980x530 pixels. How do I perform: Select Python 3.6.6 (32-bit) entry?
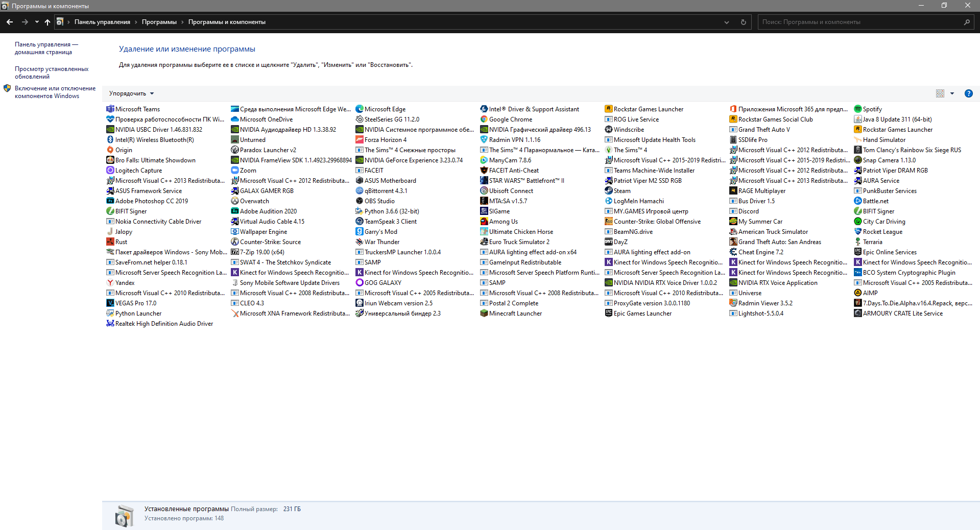[x=387, y=211]
